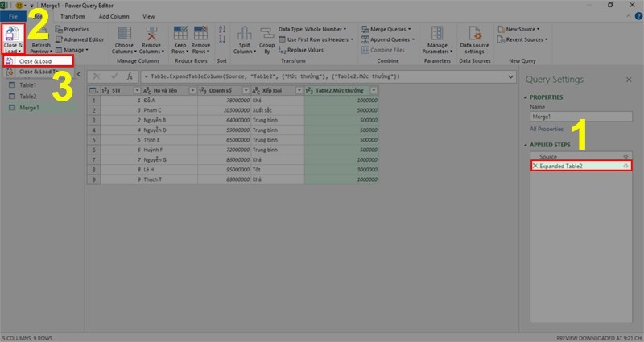Screen dimensions: 644x342
Task: Switch to the Add Column tab
Action: (114, 16)
